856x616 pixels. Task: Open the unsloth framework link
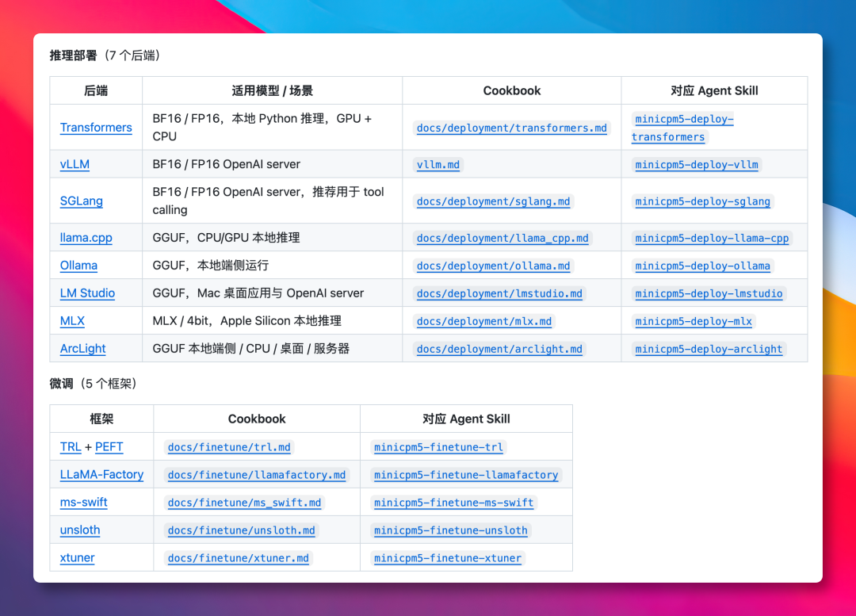click(x=80, y=530)
